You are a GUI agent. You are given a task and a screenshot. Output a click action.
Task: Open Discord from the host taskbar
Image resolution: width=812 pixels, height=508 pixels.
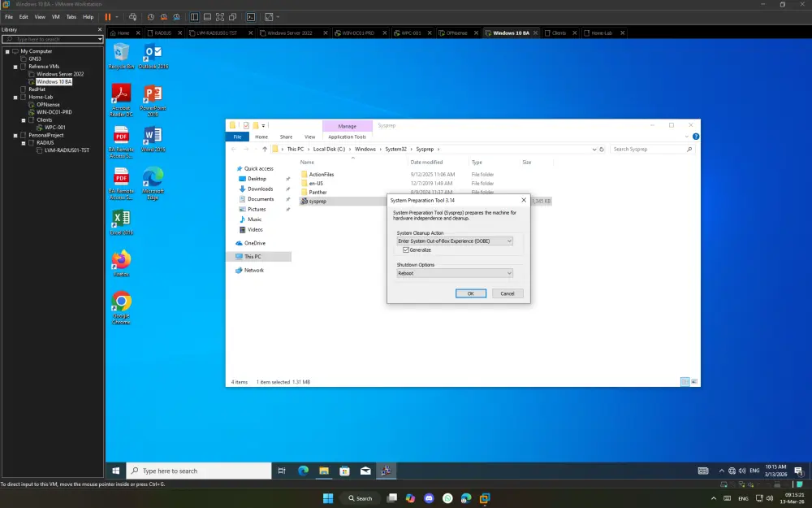[x=429, y=498]
